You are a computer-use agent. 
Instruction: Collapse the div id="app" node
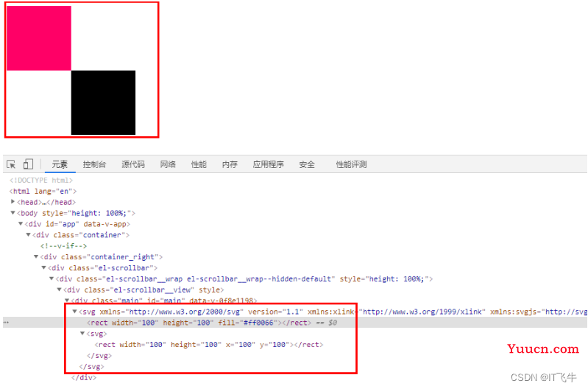[x=21, y=224]
